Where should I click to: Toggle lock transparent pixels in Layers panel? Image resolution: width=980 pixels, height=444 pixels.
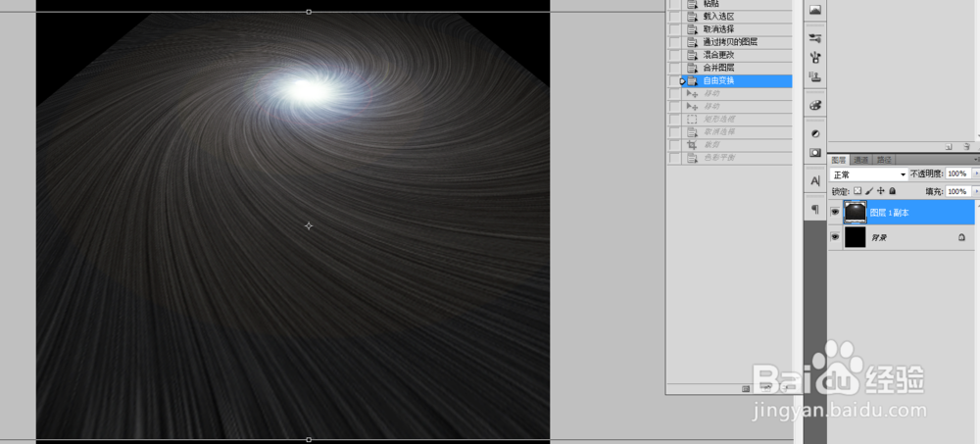click(x=857, y=191)
